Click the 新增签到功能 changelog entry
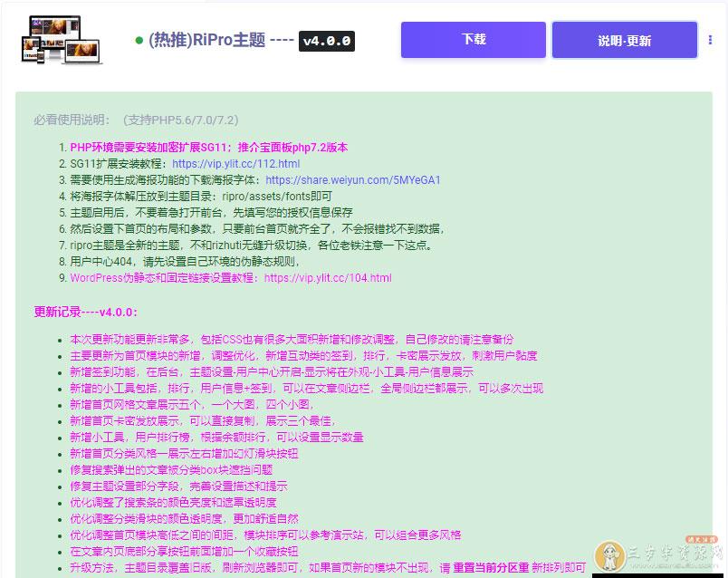728x578 pixels. point(272,372)
